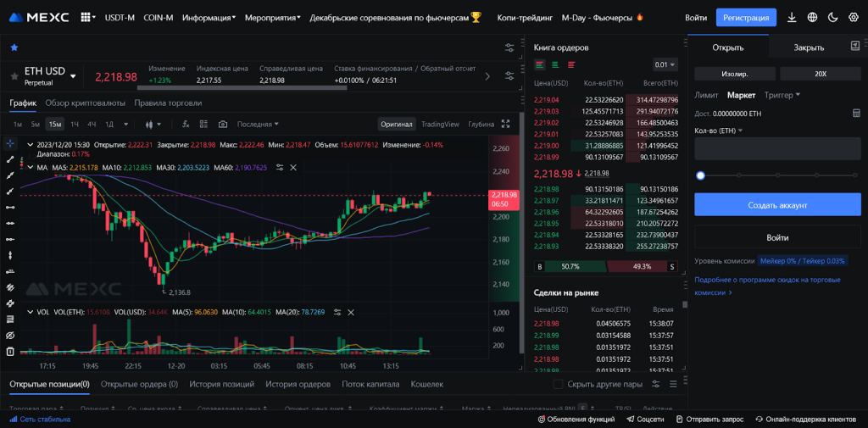Viewport: 868px width, 428px height.
Task: Open the chart indicators fx icon
Action: tap(186, 124)
